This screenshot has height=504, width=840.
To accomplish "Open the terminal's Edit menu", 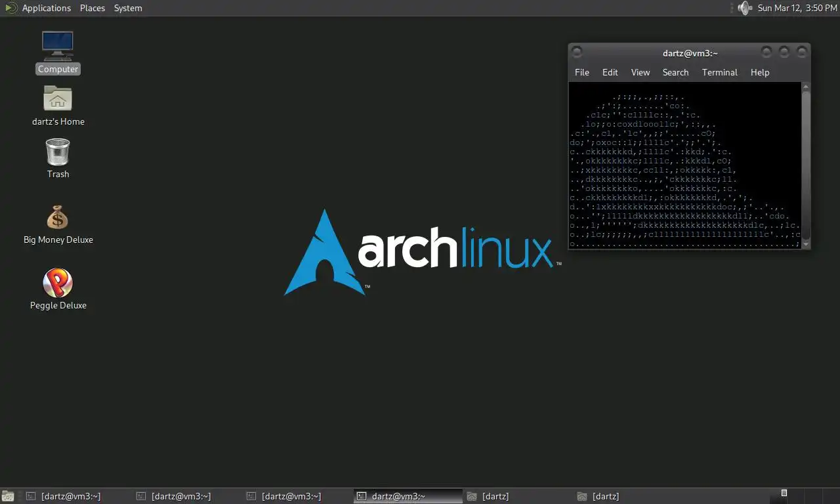I will click(610, 72).
